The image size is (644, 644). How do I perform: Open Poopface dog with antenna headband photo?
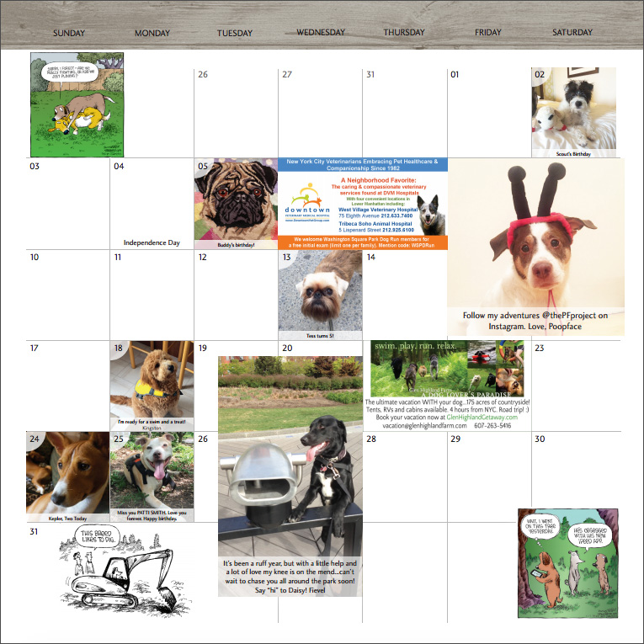535,247
